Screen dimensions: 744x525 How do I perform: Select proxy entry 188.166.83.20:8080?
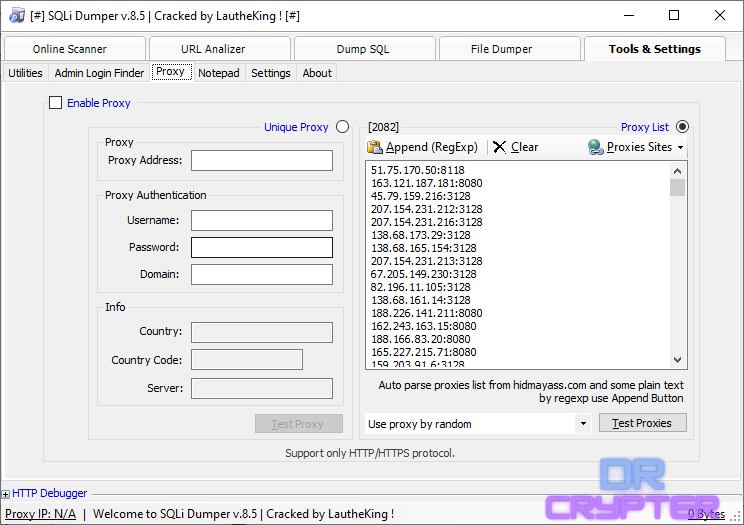pyautogui.click(x=420, y=339)
